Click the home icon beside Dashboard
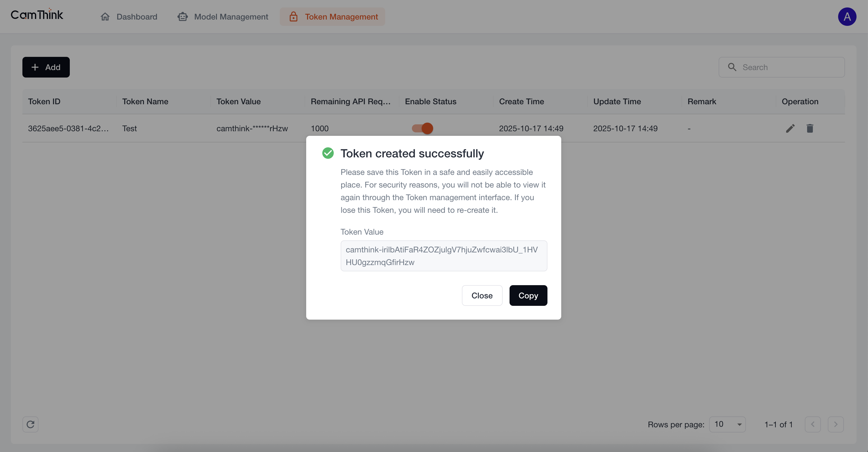The image size is (868, 452). (x=105, y=16)
